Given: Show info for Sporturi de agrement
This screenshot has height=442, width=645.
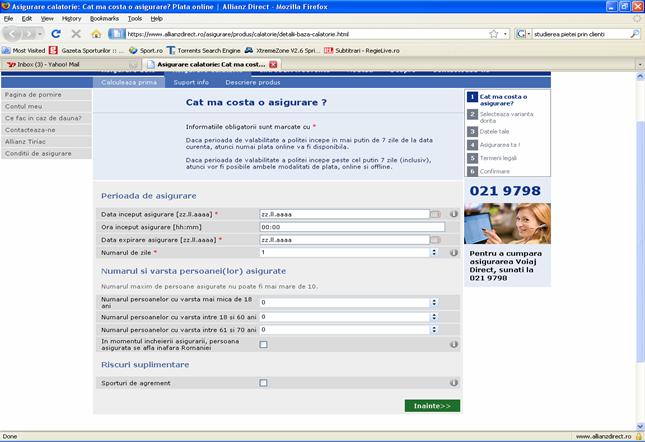Looking at the screenshot, I should [x=453, y=383].
